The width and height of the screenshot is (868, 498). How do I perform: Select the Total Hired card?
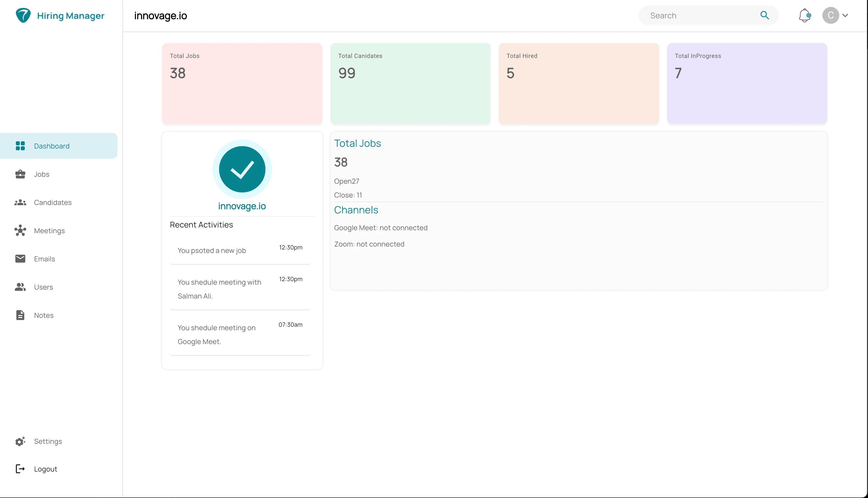pyautogui.click(x=579, y=83)
